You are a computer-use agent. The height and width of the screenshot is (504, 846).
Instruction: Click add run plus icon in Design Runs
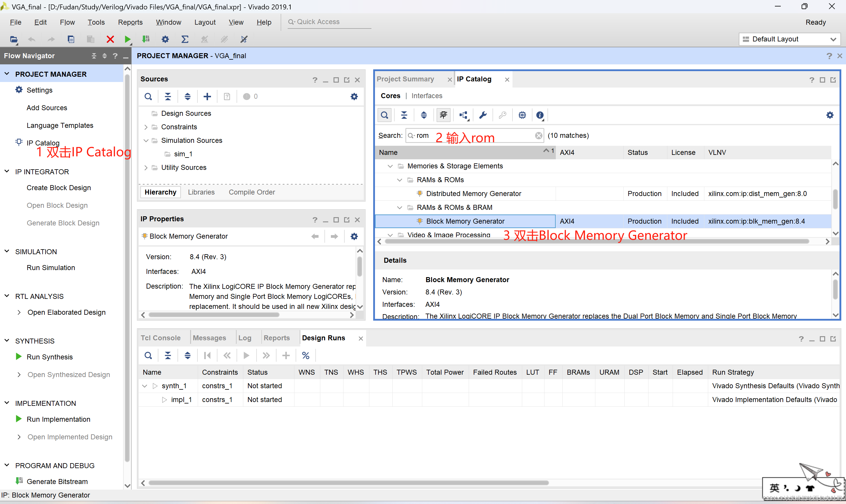pos(286,356)
